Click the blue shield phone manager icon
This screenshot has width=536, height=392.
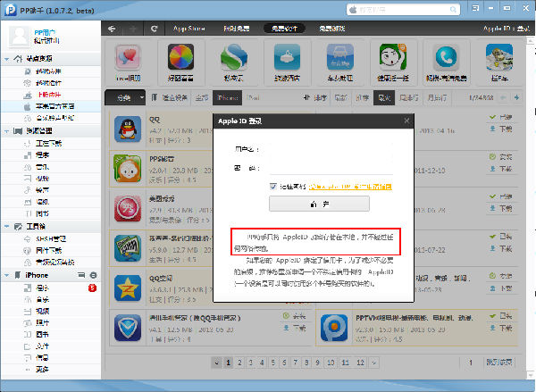pos(128,328)
